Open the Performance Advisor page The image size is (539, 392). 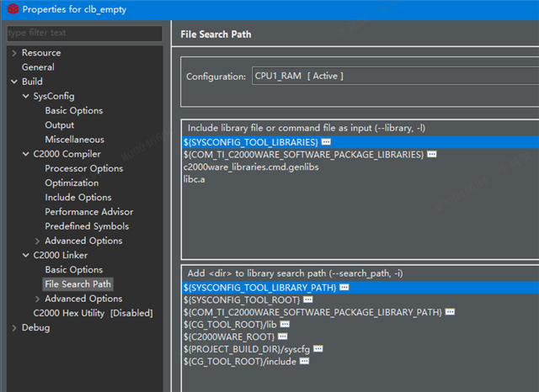click(x=89, y=212)
